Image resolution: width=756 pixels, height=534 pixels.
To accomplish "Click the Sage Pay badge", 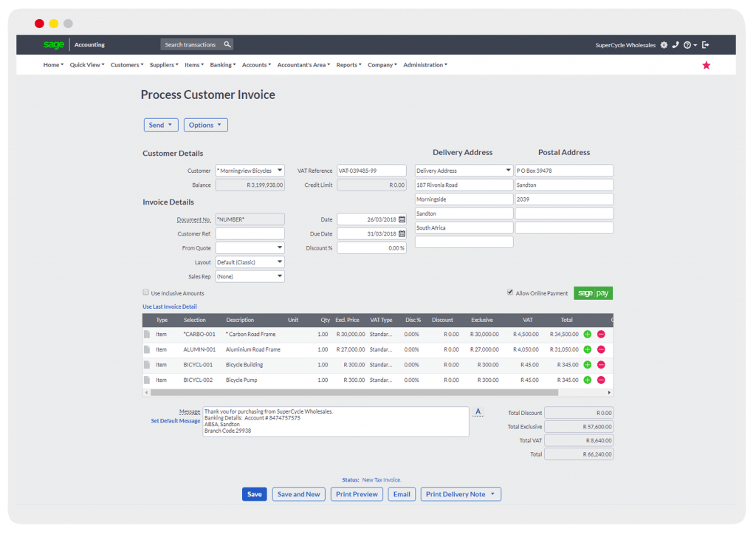I will point(593,292).
